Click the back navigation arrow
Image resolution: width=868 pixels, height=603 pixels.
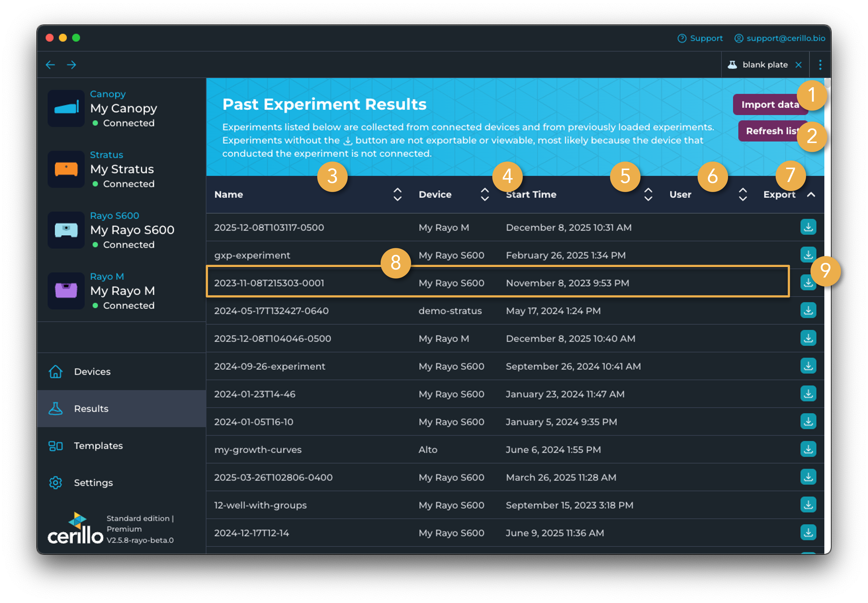(50, 65)
